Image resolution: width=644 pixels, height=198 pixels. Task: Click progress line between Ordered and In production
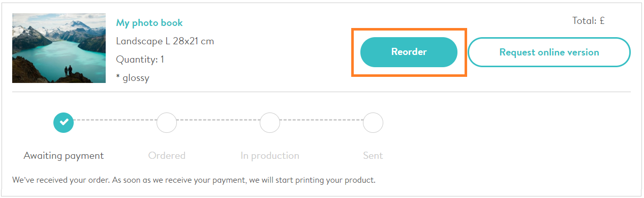coord(219,121)
